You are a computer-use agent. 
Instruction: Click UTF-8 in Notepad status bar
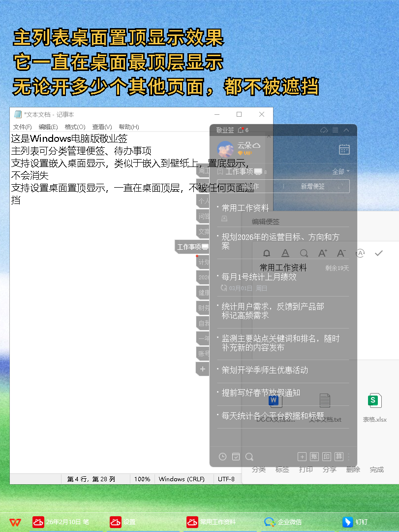pos(226,479)
